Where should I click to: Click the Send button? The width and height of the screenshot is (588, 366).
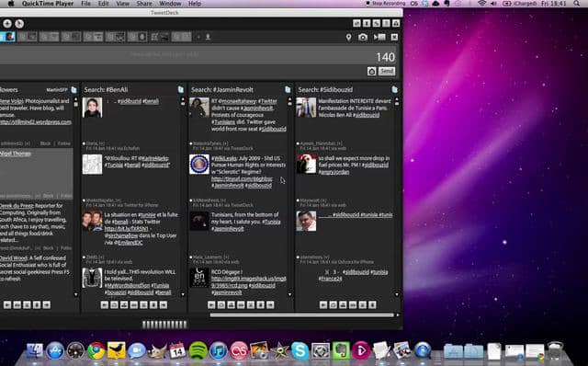pos(387,71)
